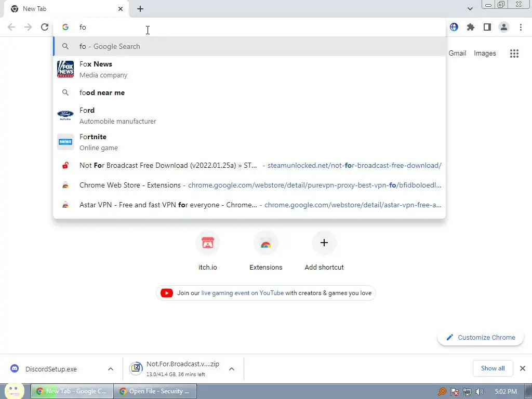This screenshot has height=399, width=532.
Task: Click the web store icon beside Astar VPN
Action: click(65, 205)
